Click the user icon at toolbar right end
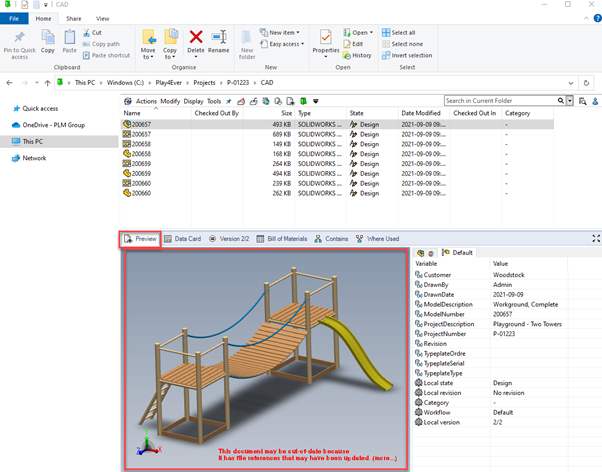Screen dimensions: 602x472 tap(595, 101)
